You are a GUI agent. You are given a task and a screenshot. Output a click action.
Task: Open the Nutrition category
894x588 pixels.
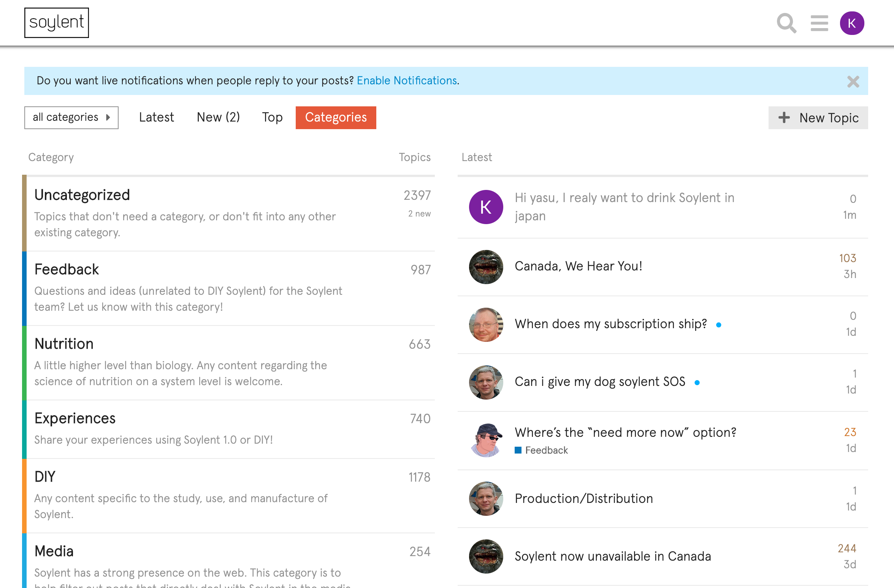[64, 344]
